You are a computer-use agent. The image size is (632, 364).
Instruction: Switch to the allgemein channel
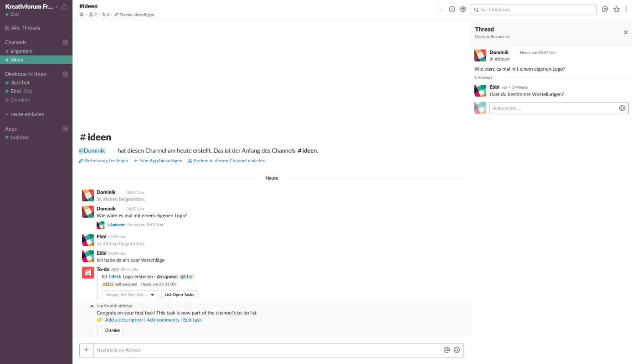(x=21, y=51)
